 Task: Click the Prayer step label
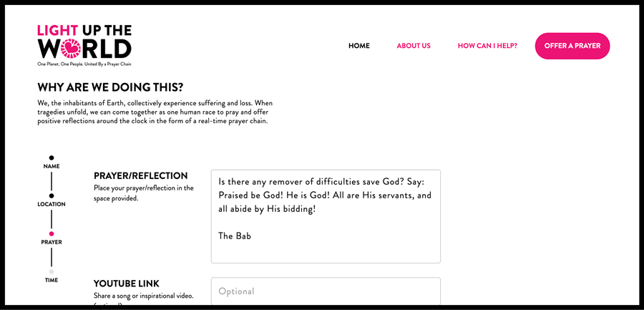coord(52,242)
